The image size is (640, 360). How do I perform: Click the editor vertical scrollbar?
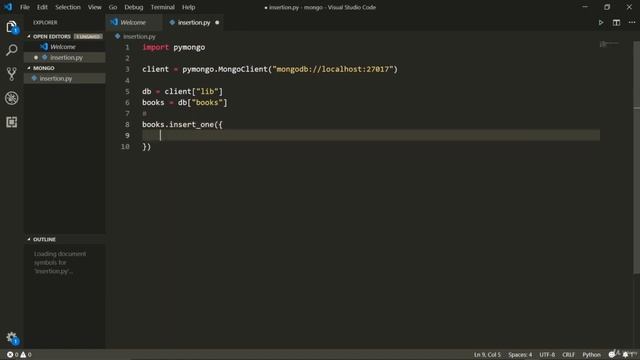[x=636, y=157]
